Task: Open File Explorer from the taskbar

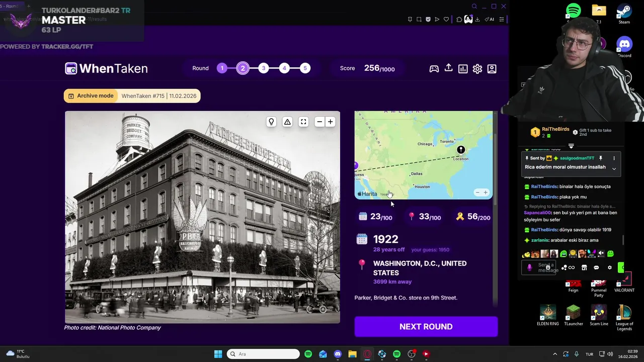Action: 352,354
